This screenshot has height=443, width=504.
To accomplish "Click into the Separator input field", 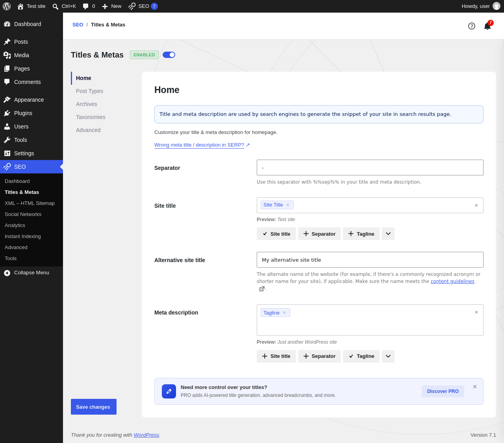I will pyautogui.click(x=370, y=168).
